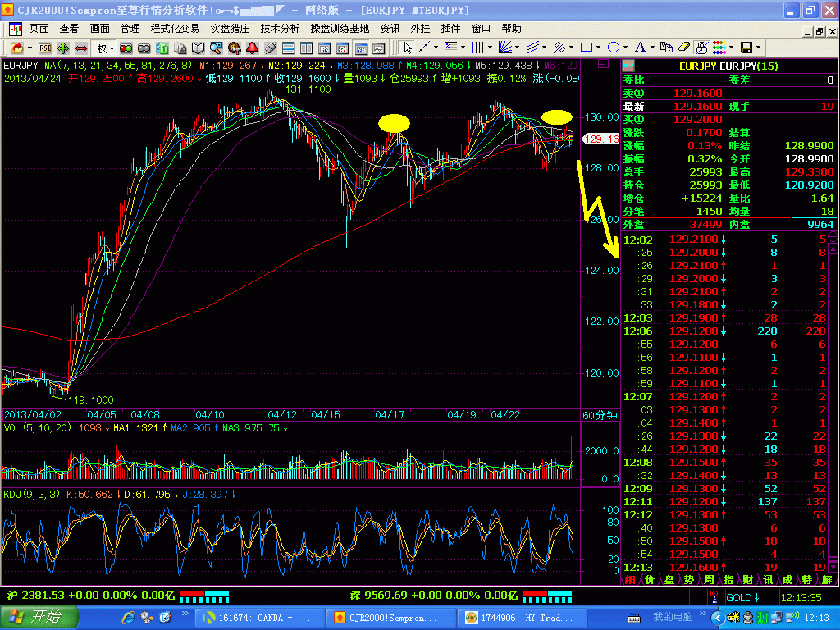Click the antenna signal icon in status bar
This screenshot has height=630, width=840.
(x=714, y=597)
